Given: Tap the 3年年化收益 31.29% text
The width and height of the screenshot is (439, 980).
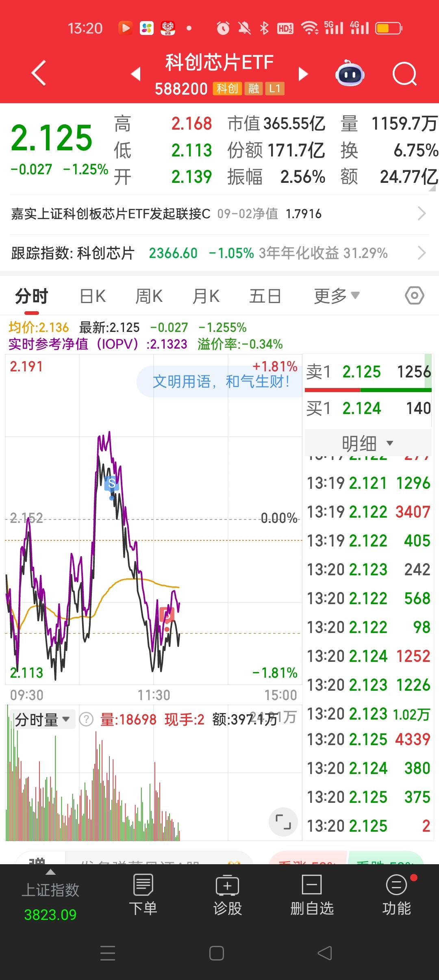Looking at the screenshot, I should tap(323, 253).
